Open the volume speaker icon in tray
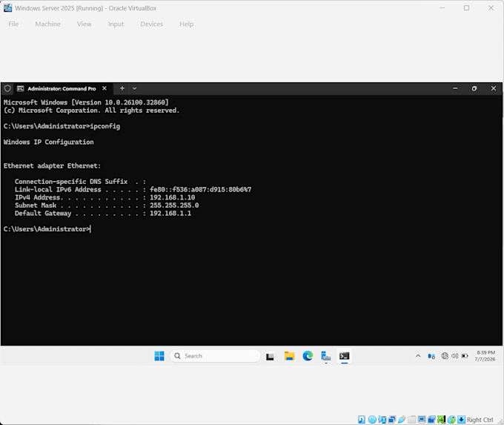The image size is (504, 425). pos(454,356)
